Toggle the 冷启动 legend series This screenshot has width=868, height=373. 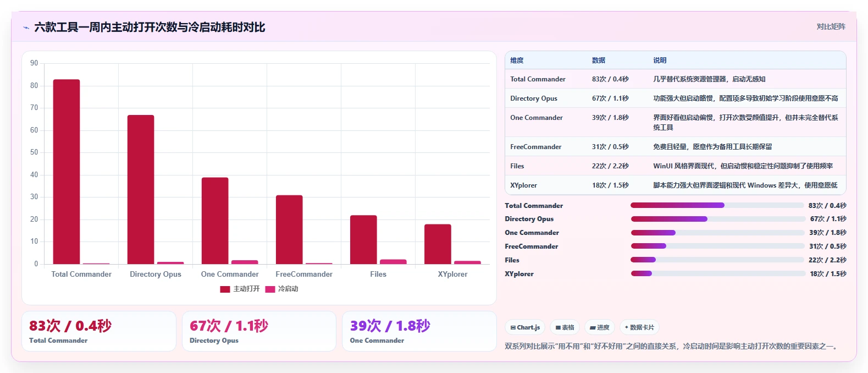pos(281,289)
